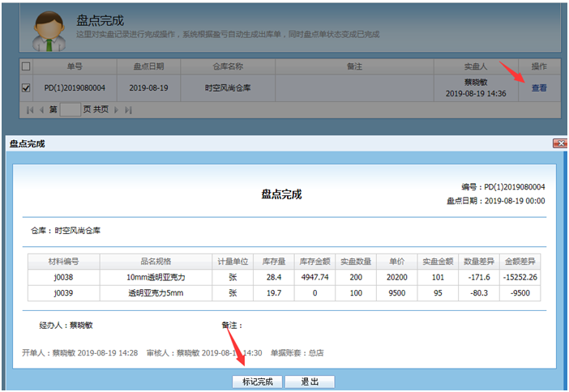Click the 金额差异 column header in dialog
Viewport: 569px width, 392px height.
click(520, 262)
